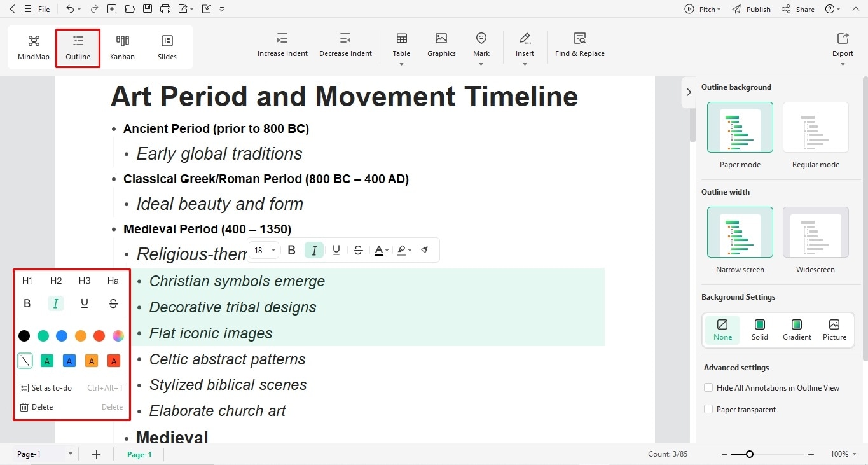Start Pitch presentation mode
868x465 pixels.
[x=703, y=9]
